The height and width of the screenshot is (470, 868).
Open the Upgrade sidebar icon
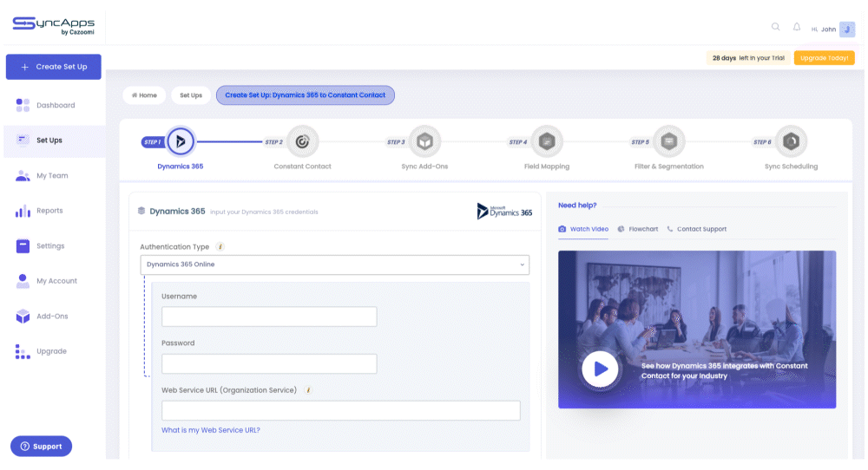(23, 352)
